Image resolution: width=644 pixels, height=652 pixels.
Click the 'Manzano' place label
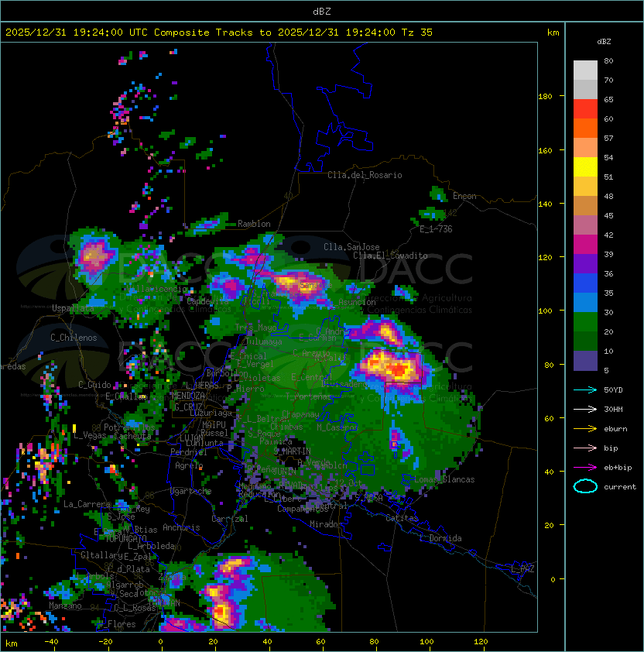tap(65, 606)
